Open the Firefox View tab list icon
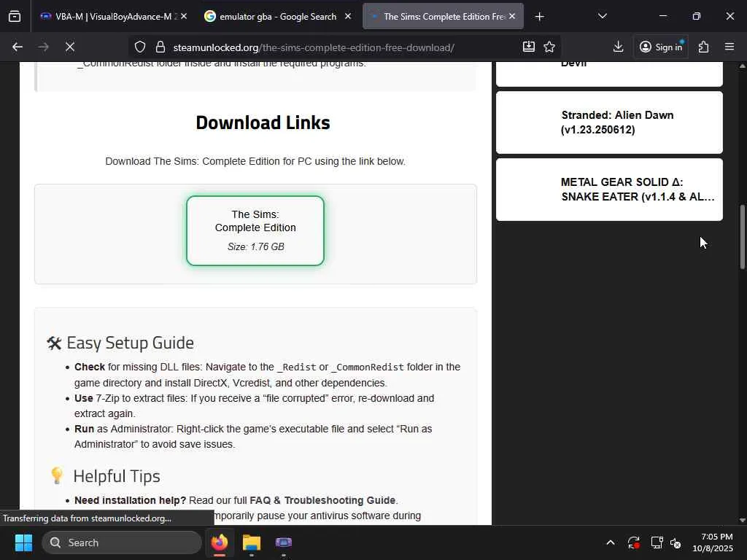The image size is (747, 560). coord(15,17)
